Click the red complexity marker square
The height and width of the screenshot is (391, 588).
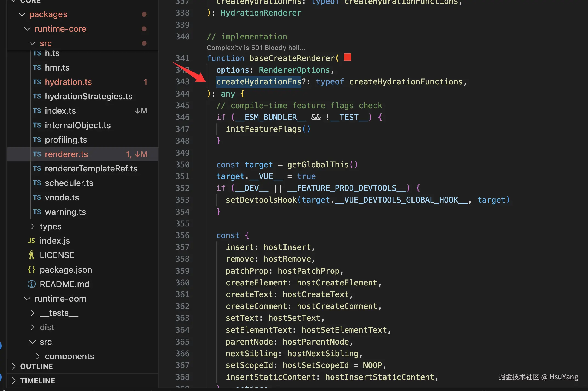coord(347,57)
